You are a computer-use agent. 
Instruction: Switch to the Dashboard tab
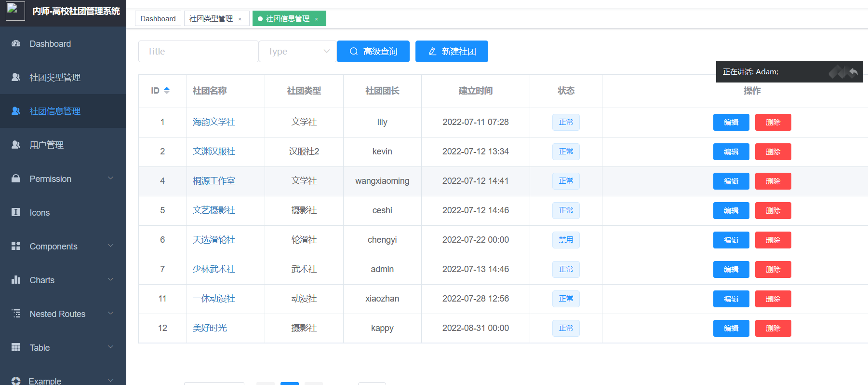[158, 18]
